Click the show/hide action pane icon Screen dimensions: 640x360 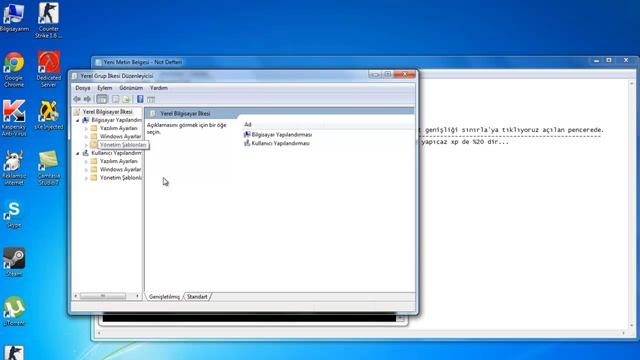tap(151, 99)
